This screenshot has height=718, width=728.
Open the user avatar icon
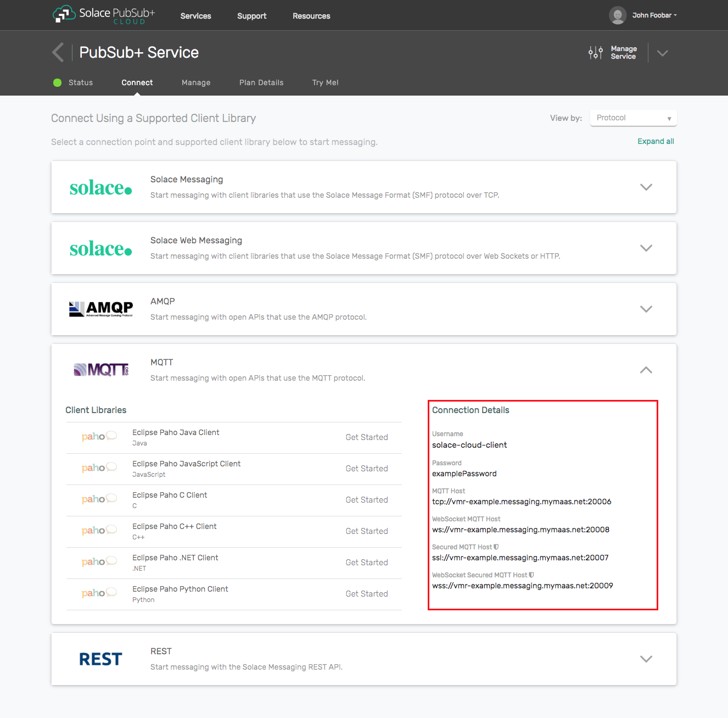coord(617,15)
